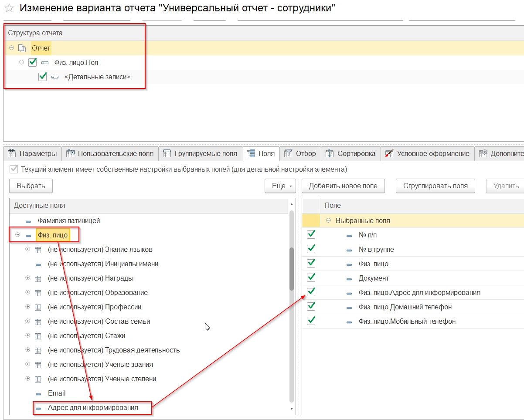Expand Знание языков node
The height and width of the screenshot is (420, 524).
click(28, 250)
